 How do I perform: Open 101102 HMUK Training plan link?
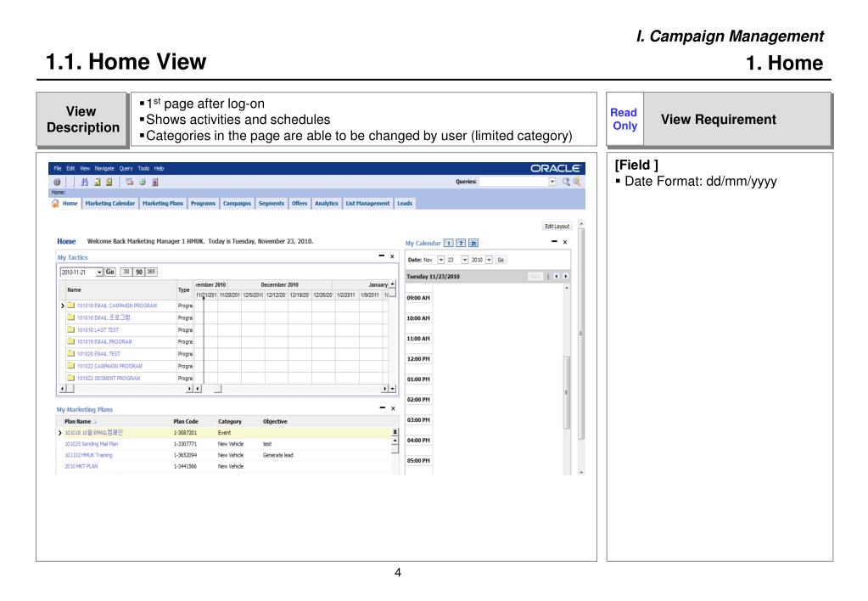tap(88, 455)
